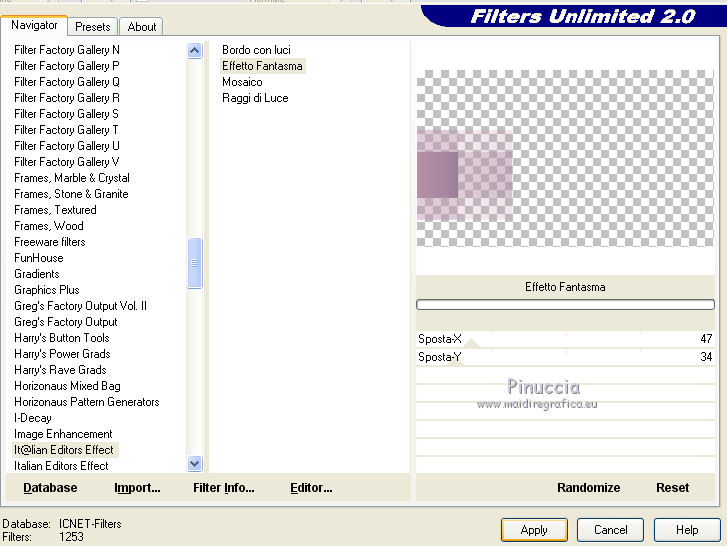Image resolution: width=727 pixels, height=546 pixels.
Task: Click the Apply button
Action: 534,530
